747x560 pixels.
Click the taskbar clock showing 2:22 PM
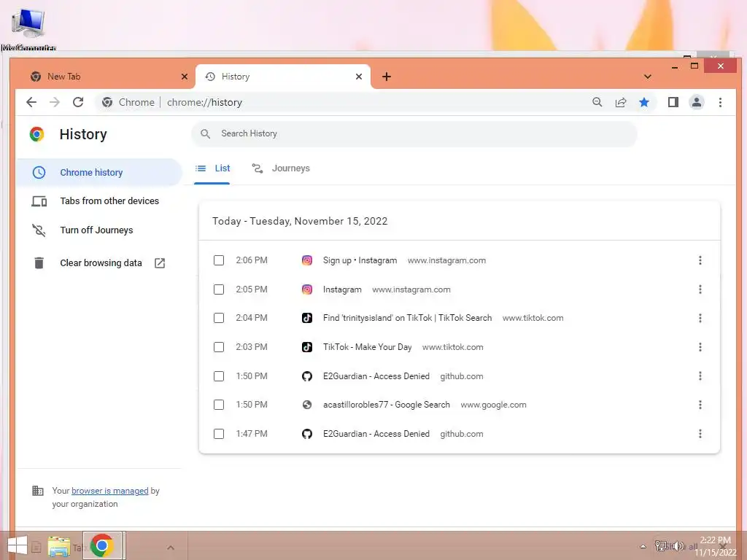coord(715,546)
